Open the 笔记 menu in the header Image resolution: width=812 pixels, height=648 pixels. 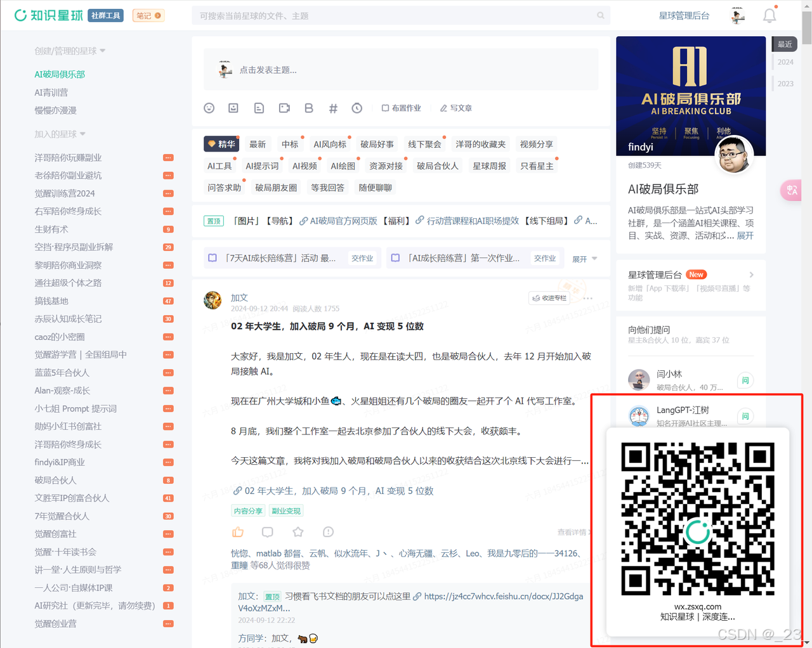(148, 15)
